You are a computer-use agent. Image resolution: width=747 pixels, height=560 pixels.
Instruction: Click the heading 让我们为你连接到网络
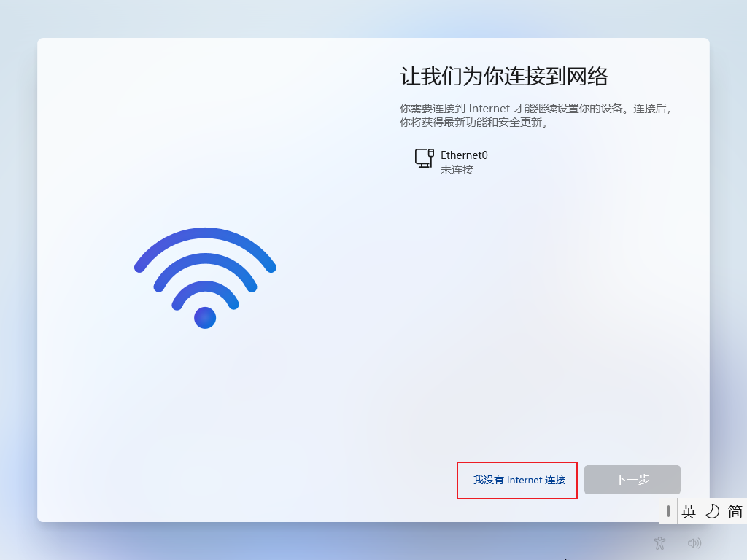pyautogui.click(x=503, y=76)
